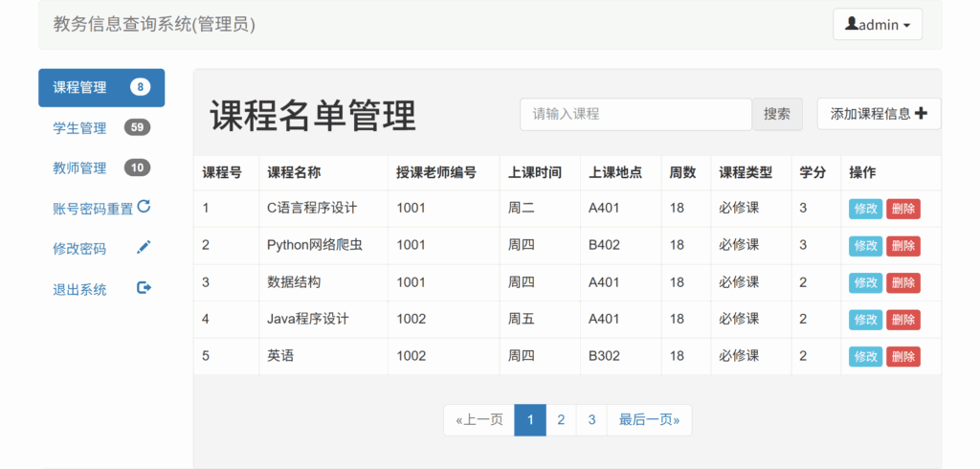The height and width of the screenshot is (469, 980).
Task: Focus the 请输入课程 search field
Action: pyautogui.click(x=635, y=114)
